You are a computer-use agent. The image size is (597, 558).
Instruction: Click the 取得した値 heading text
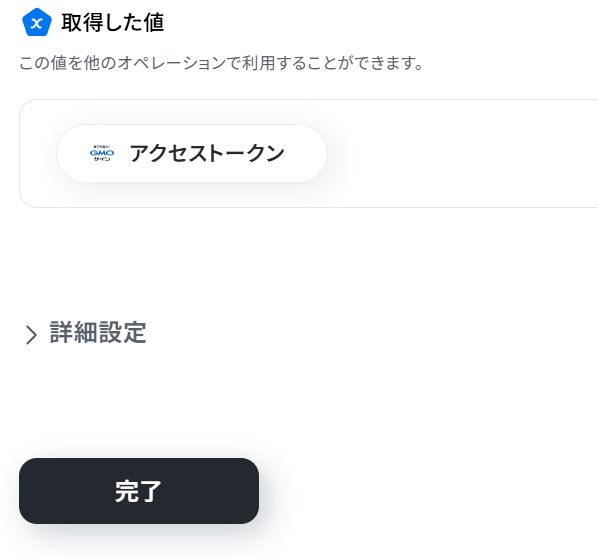point(113,22)
